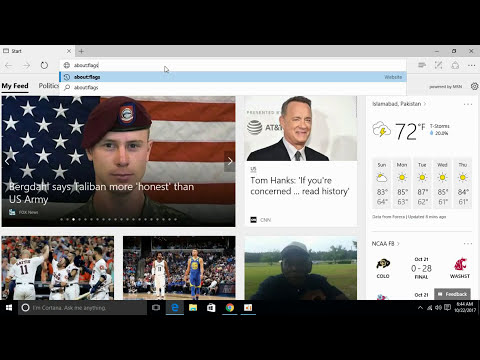
Task: Click the Tom Hanks photo thumbnail
Action: [301, 128]
